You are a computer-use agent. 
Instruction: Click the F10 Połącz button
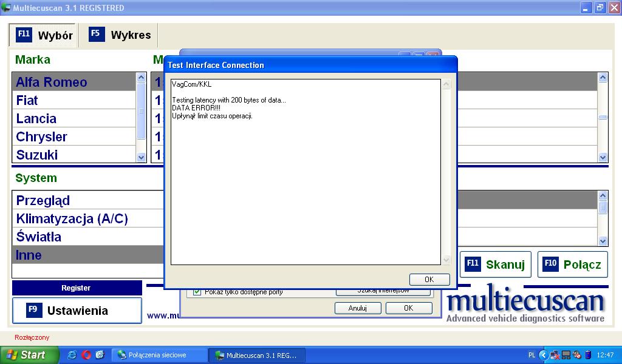573,264
